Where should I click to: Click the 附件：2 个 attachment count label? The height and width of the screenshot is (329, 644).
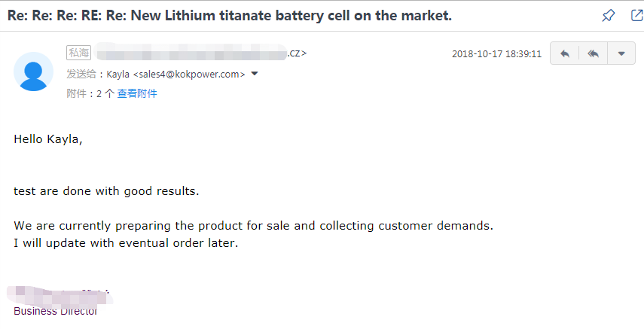90,93
